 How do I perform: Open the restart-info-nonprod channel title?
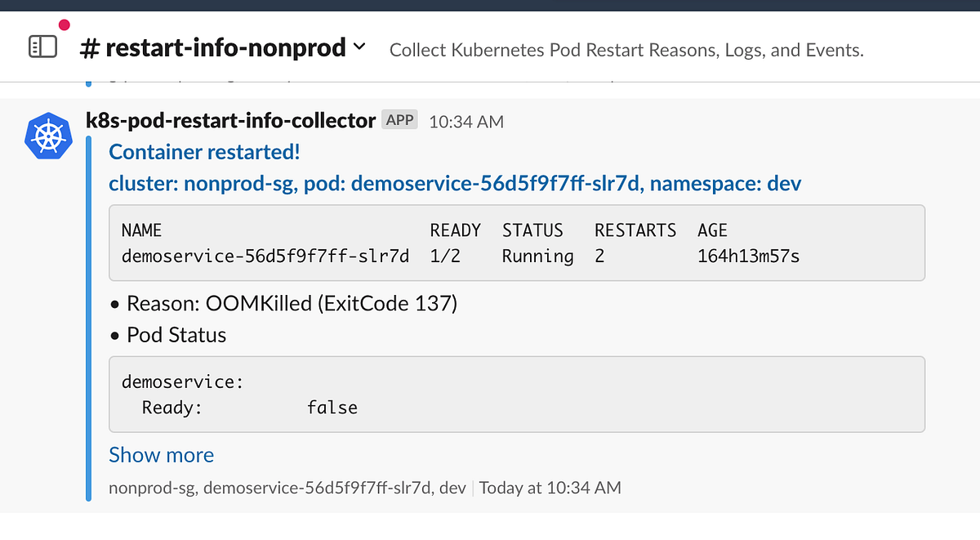pyautogui.click(x=214, y=48)
